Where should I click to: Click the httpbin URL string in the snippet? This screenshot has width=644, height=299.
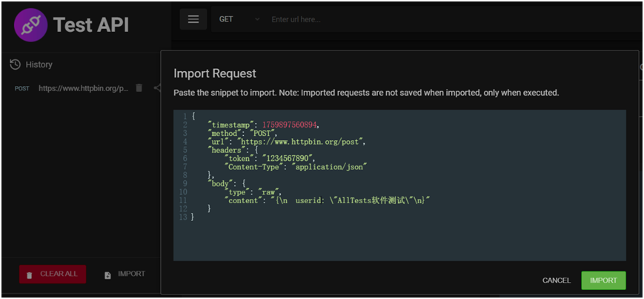[301, 141]
